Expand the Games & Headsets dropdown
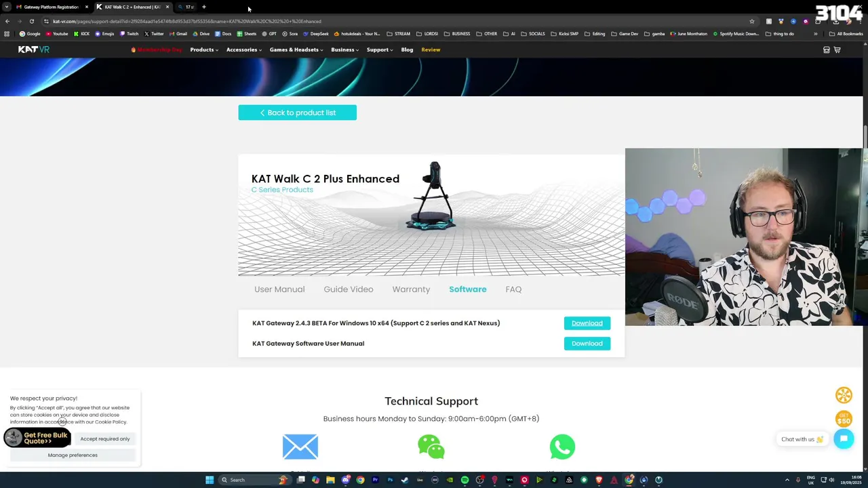The width and height of the screenshot is (868, 488). click(x=296, y=49)
